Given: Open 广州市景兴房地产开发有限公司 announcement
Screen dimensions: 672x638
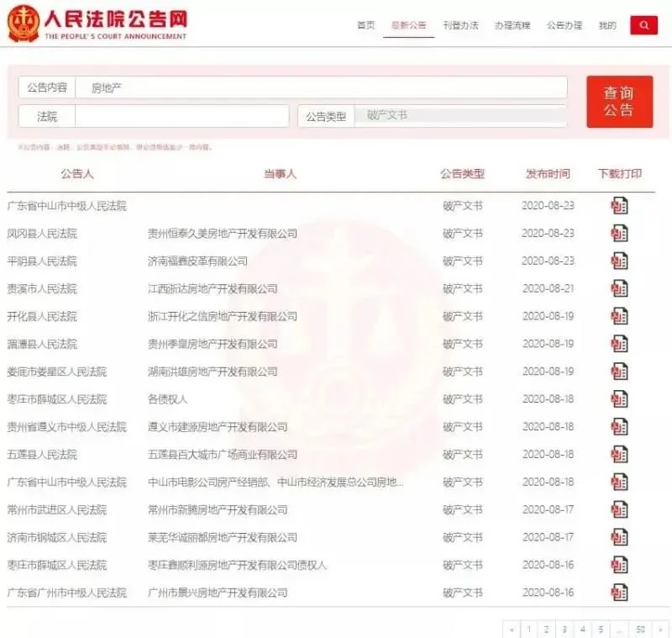Looking at the screenshot, I should 218,593.
